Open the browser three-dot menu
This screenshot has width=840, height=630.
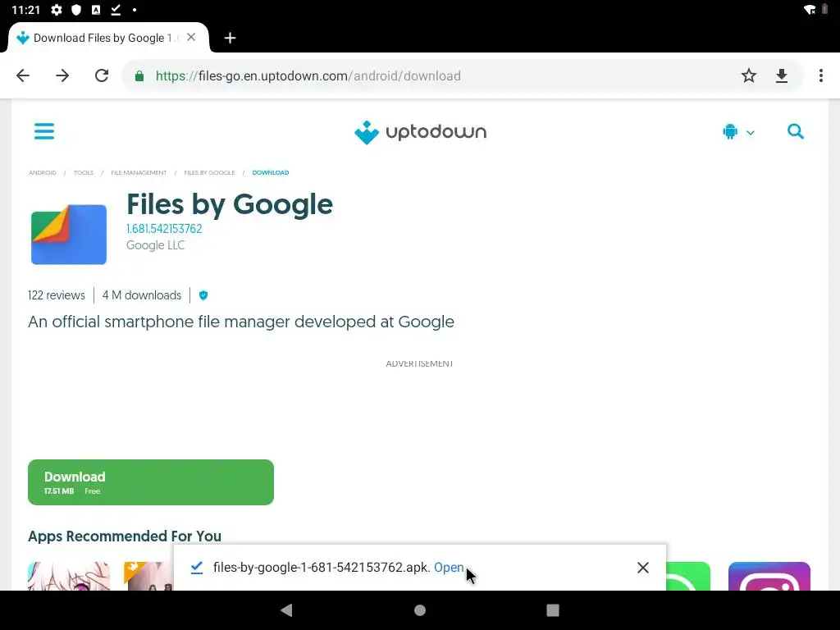click(820, 75)
